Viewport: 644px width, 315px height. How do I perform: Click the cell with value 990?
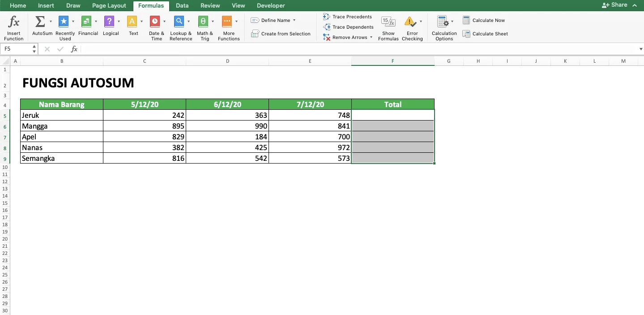pos(227,126)
